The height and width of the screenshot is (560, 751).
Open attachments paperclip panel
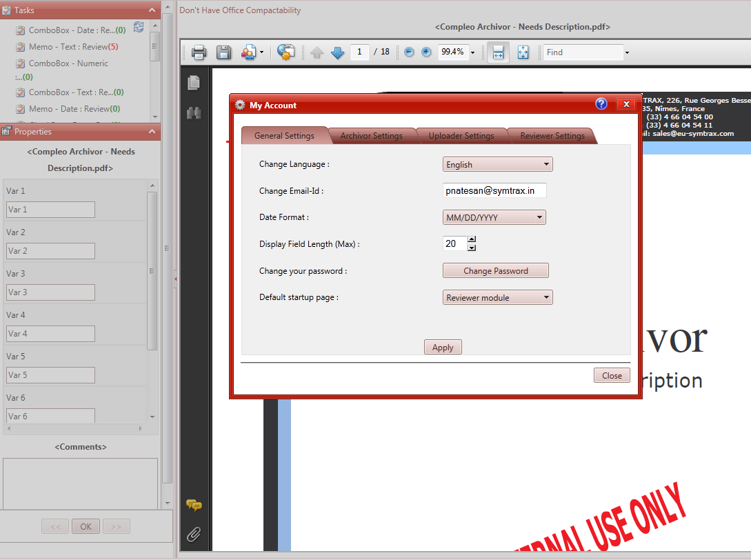pos(194,534)
